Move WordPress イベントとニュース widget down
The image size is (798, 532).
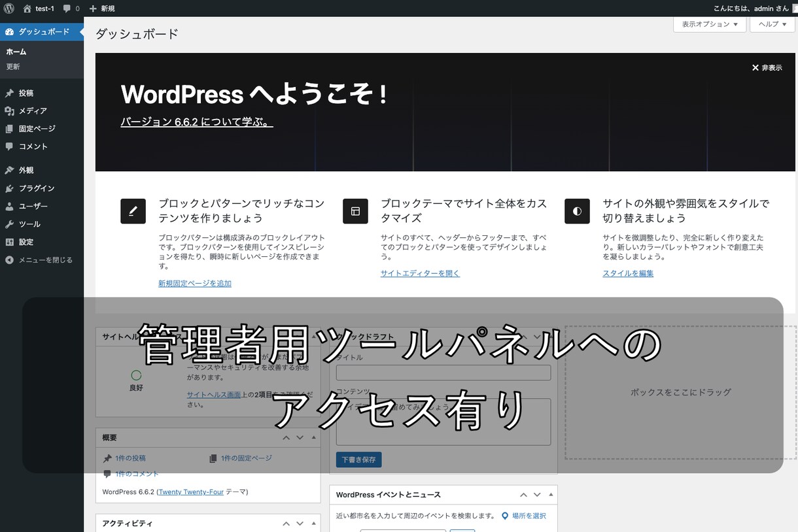(x=537, y=495)
